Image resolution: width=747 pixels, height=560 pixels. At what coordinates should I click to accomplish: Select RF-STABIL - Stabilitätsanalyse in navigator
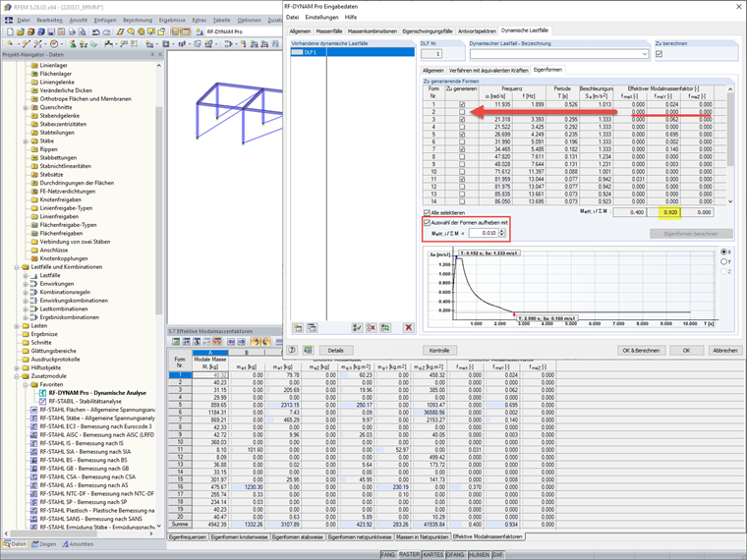coord(85,402)
